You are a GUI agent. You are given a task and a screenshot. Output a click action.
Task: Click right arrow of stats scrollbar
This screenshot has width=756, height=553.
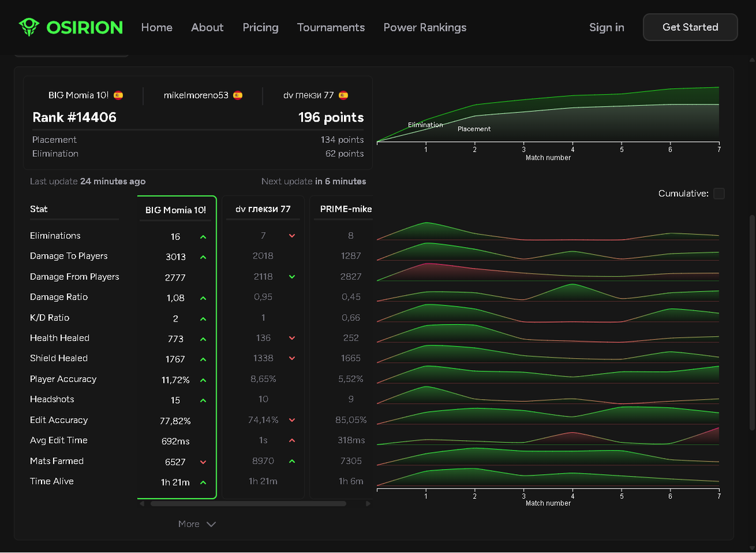click(x=369, y=504)
